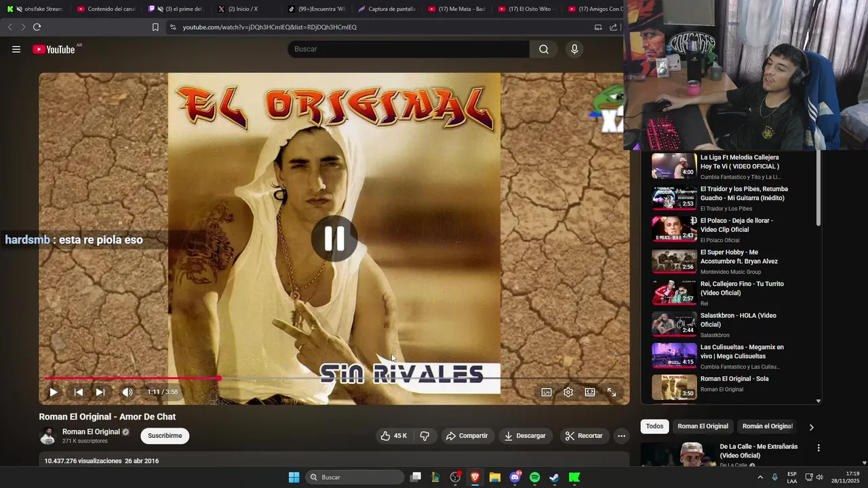Viewport: 868px width, 488px height.
Task: Switch to the ohsifake Stream tab
Action: coord(35,9)
